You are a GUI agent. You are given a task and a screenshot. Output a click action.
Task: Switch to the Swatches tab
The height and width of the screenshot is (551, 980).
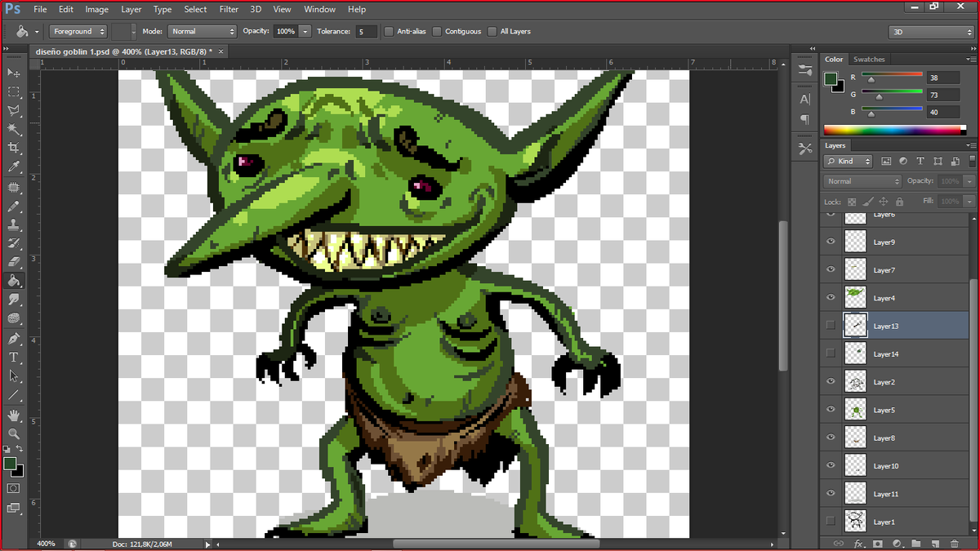click(869, 60)
